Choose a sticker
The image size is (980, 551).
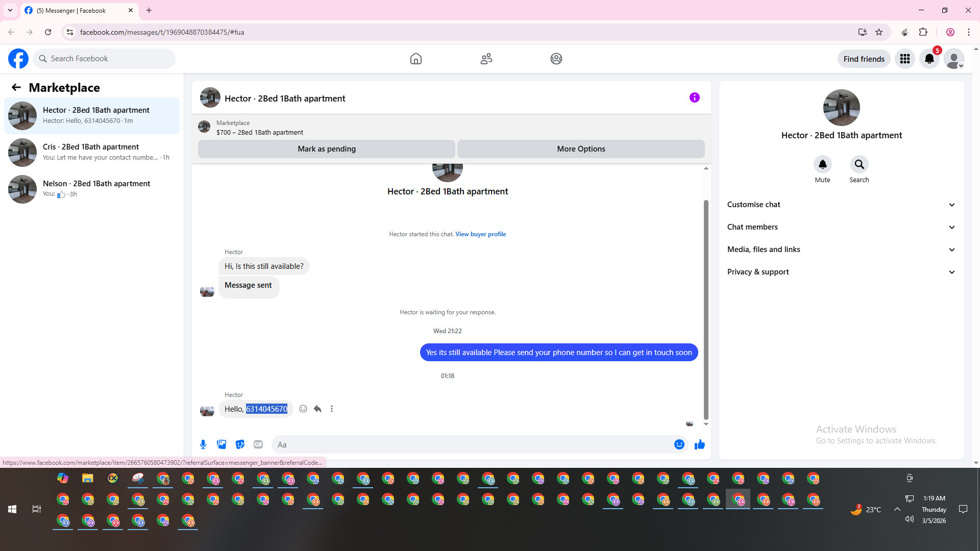click(240, 444)
